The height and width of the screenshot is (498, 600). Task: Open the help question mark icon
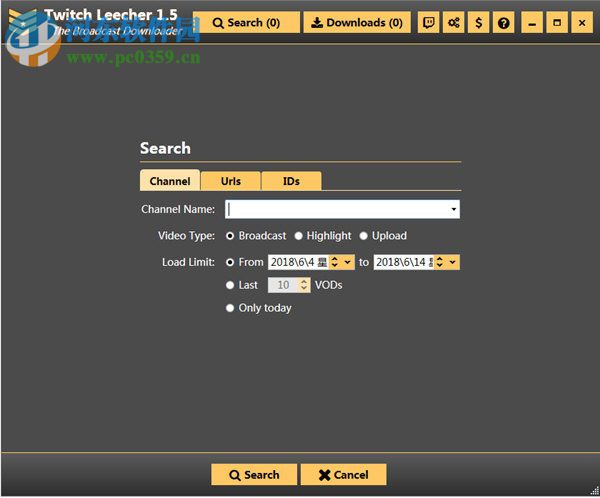click(504, 23)
